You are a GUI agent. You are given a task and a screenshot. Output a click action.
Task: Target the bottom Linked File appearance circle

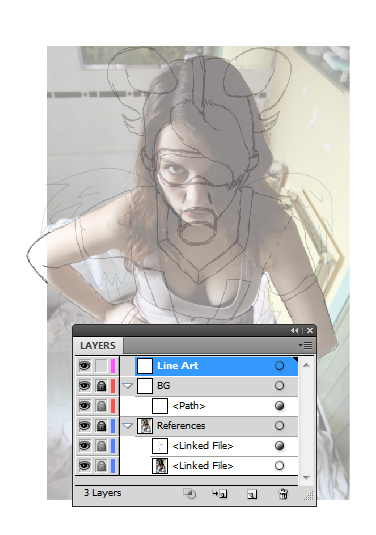tap(279, 466)
